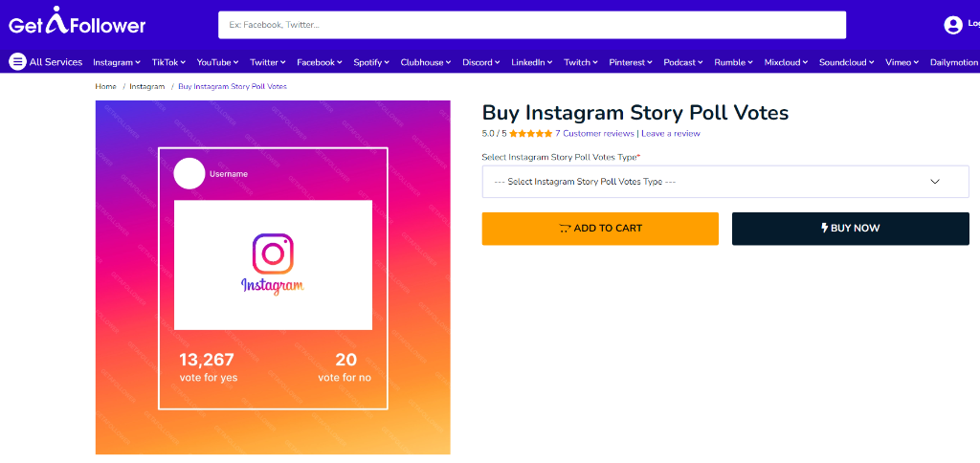The image size is (980, 463).
Task: Open the Poll Votes Type select box
Action: 725,182
